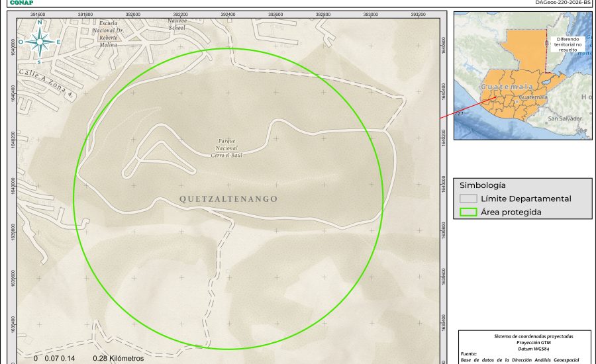Click the Límite Departamental gray legend symbol
Image resolution: width=596 pixels, height=364 pixels.
pos(468,199)
